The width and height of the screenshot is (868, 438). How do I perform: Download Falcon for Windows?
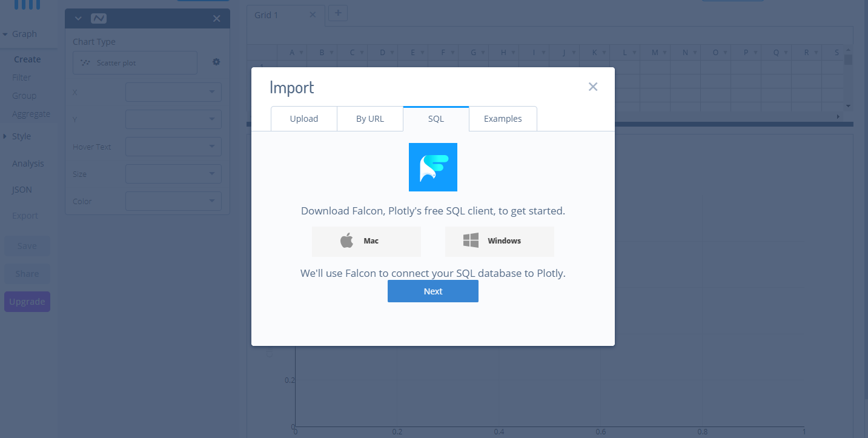tap(500, 241)
